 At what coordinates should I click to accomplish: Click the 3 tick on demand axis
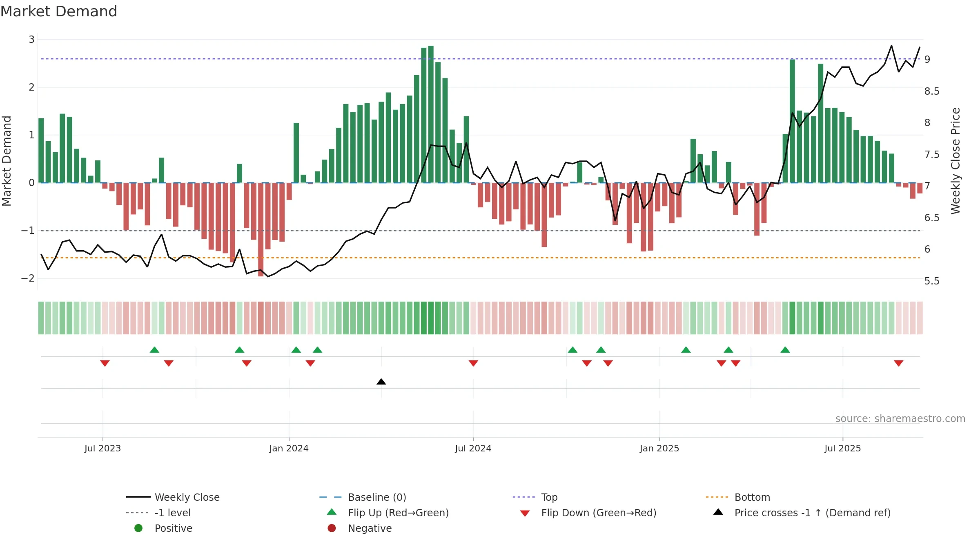(x=31, y=40)
